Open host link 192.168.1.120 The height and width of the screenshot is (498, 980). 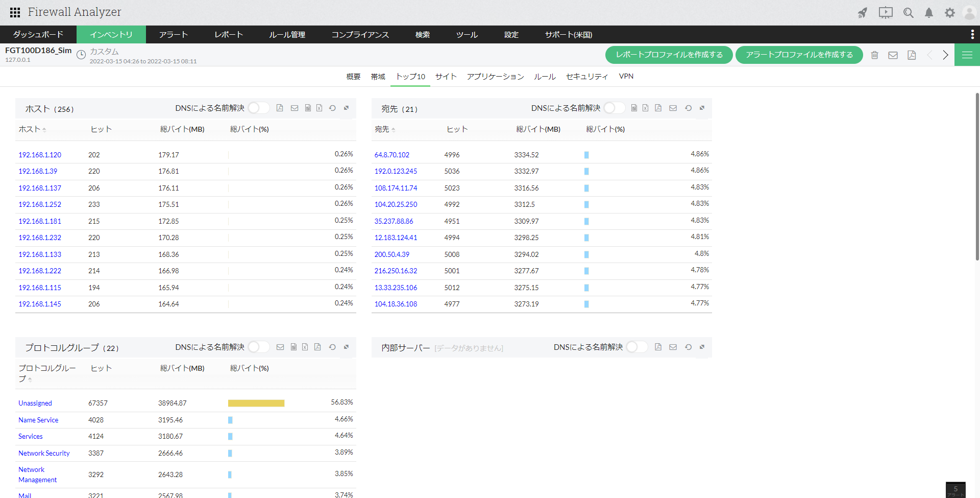(40, 155)
